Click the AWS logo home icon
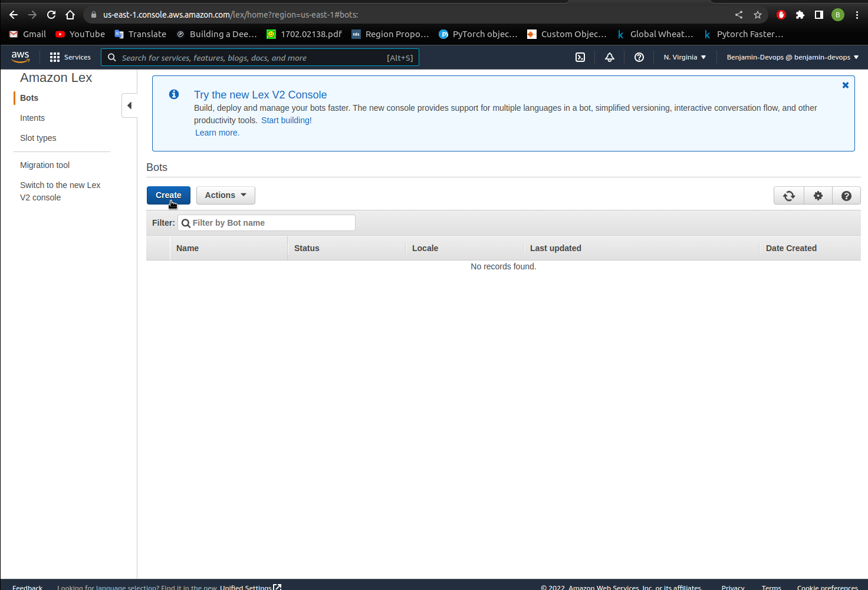The height and width of the screenshot is (590, 868). (20, 57)
